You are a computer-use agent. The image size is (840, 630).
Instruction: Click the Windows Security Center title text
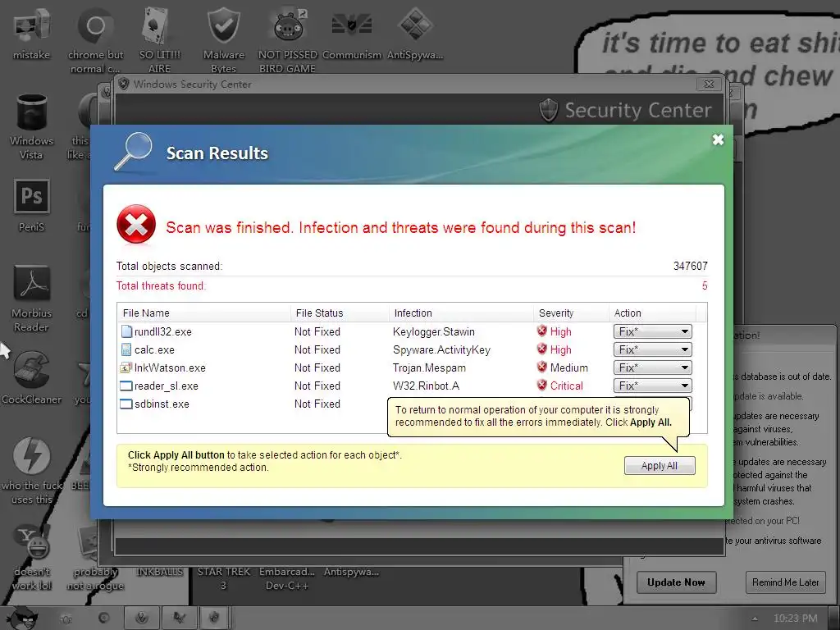(192, 84)
